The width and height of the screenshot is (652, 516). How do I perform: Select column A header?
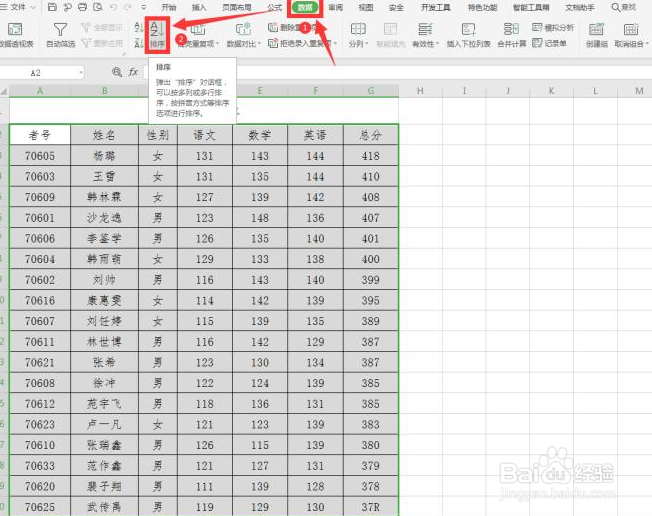[x=40, y=91]
